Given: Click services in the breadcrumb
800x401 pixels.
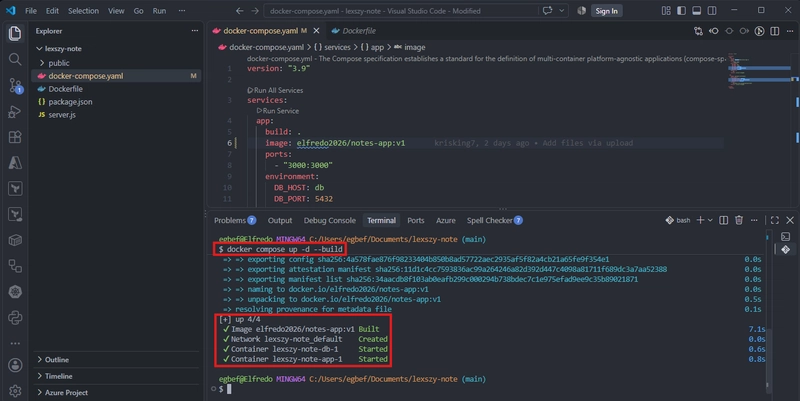Looking at the screenshot, I should click(332, 47).
